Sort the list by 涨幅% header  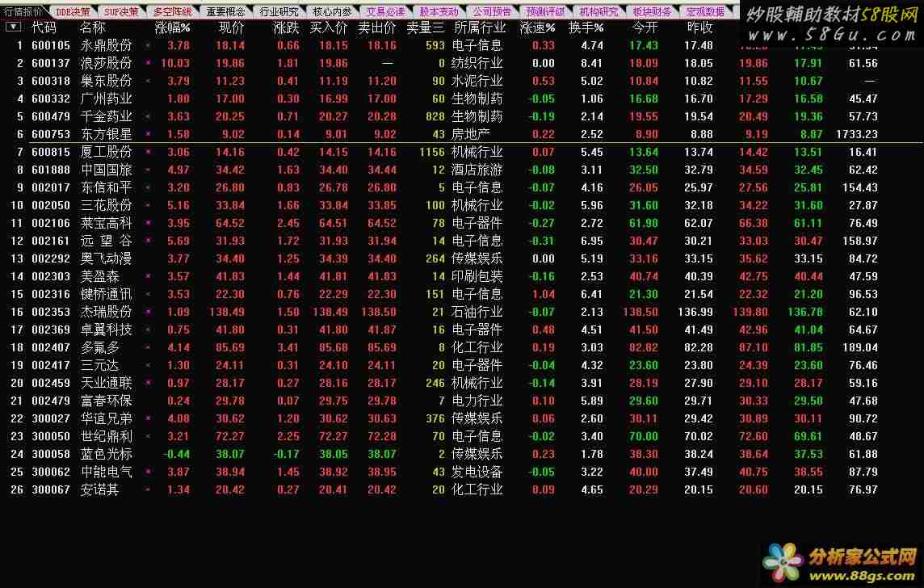click(x=172, y=27)
